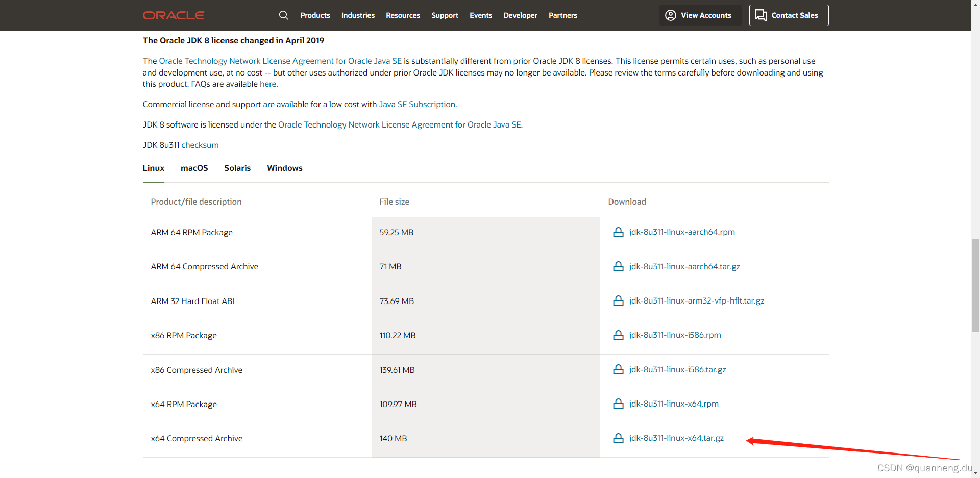Open license agreement link in 'JDK 8 software' sentence

click(400, 125)
